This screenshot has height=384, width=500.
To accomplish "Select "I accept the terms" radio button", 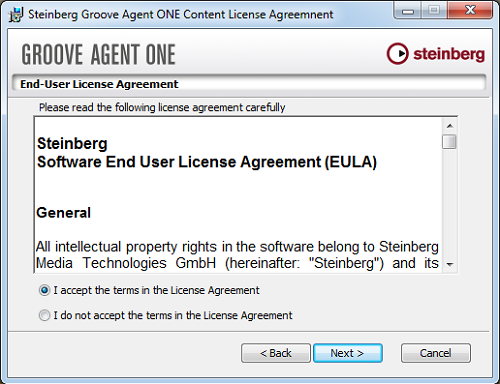I will (44, 290).
